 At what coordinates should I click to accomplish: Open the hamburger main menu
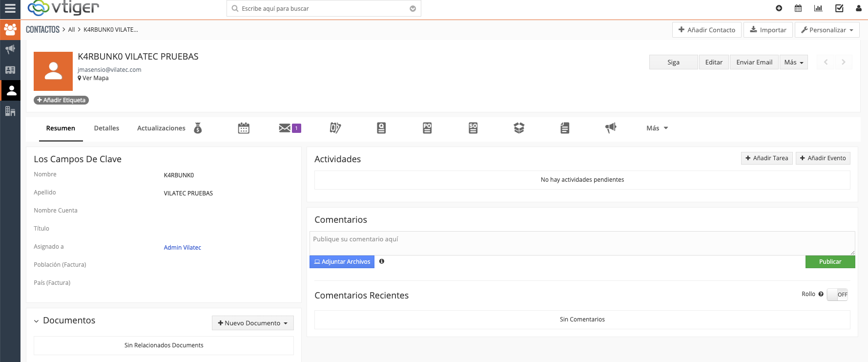[x=10, y=8]
